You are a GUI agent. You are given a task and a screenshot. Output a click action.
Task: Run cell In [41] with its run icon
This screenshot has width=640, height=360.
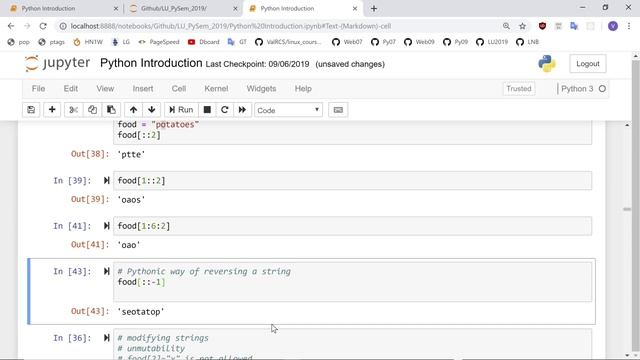pos(107,226)
